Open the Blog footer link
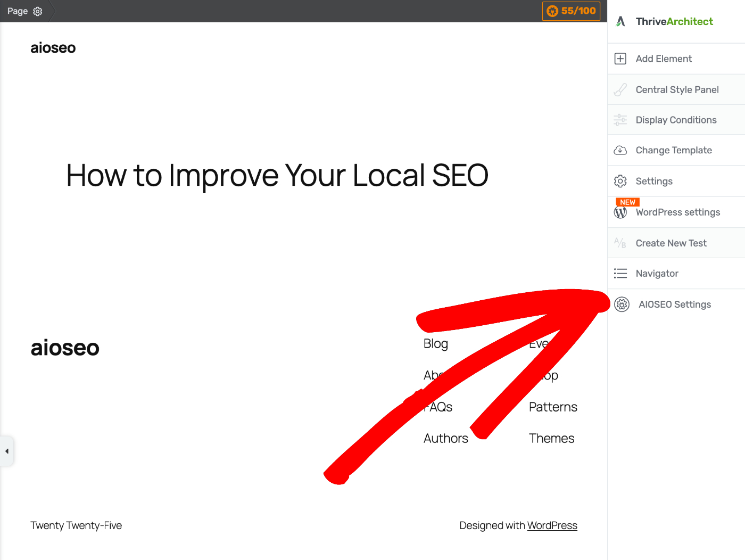745x560 pixels. coord(436,344)
